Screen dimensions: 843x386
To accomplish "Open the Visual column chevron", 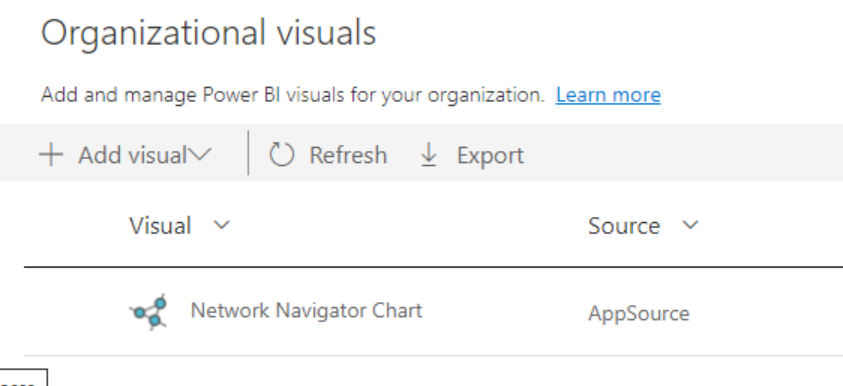I will point(222,225).
